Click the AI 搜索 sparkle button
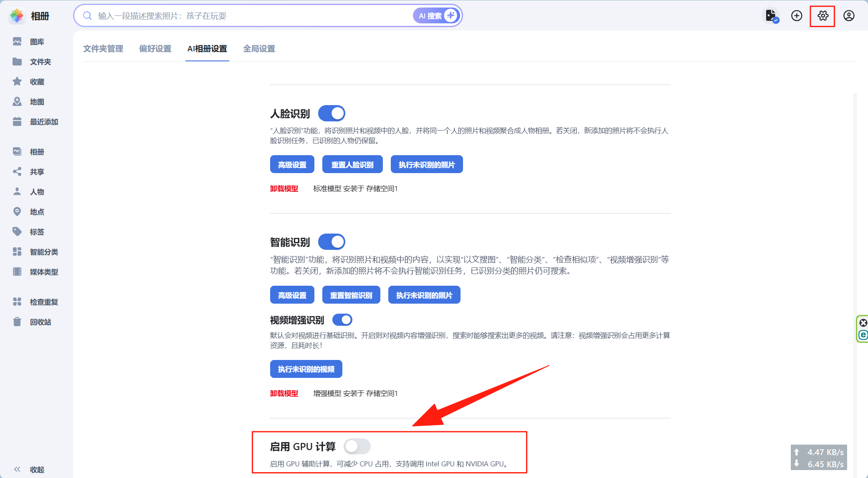The image size is (868, 478). (x=437, y=16)
